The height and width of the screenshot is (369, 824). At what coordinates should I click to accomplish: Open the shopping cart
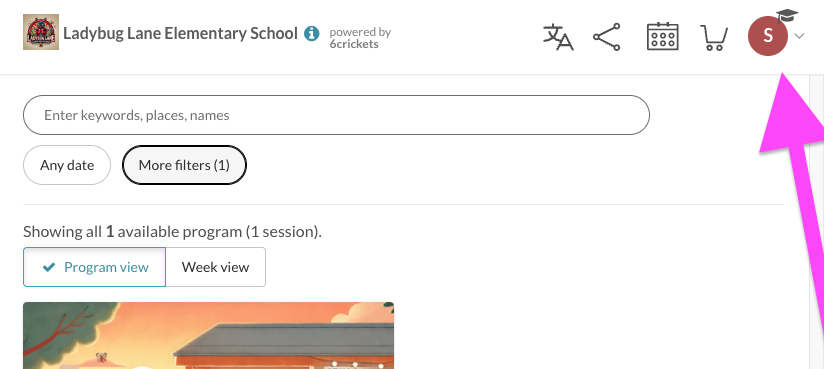point(714,38)
